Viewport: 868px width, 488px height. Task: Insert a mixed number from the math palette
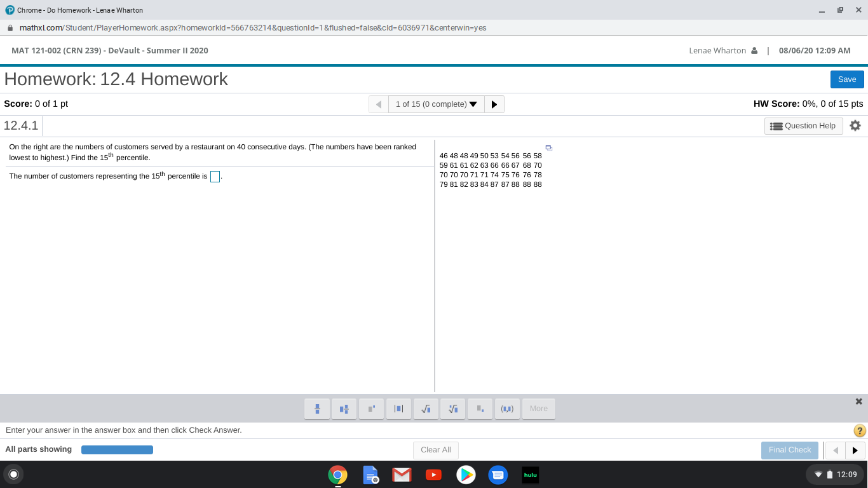344,409
